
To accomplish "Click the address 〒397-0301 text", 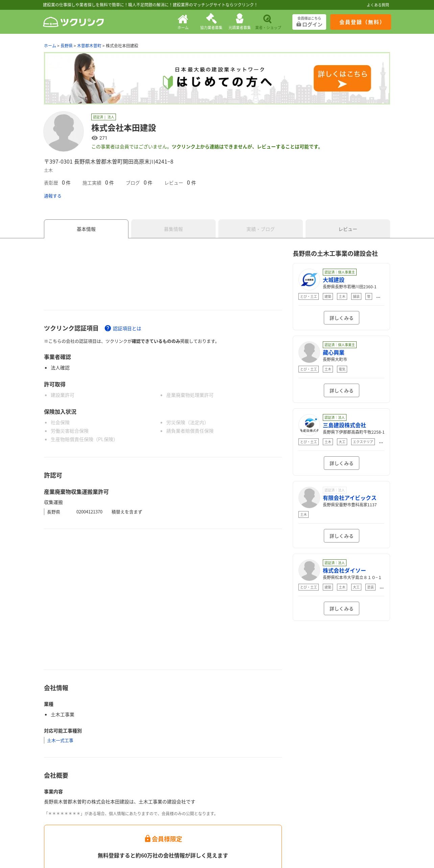I will (109, 162).
